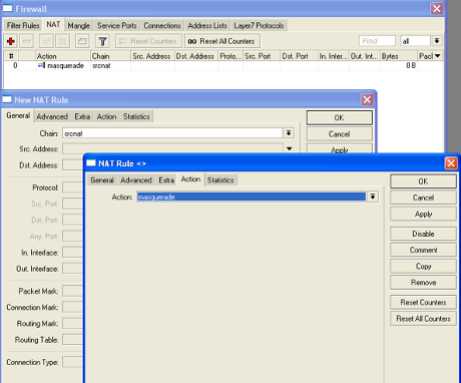
Task: Open the Mangle tab
Action: tap(79, 26)
